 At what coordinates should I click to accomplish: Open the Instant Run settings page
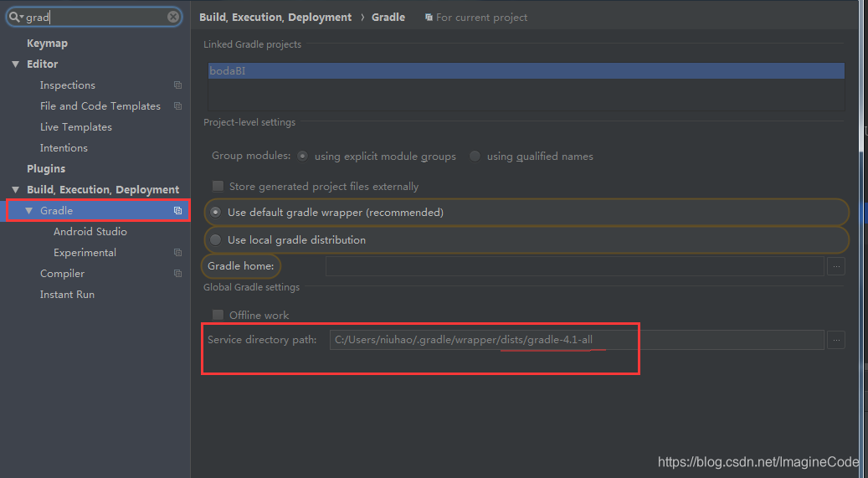coord(67,295)
